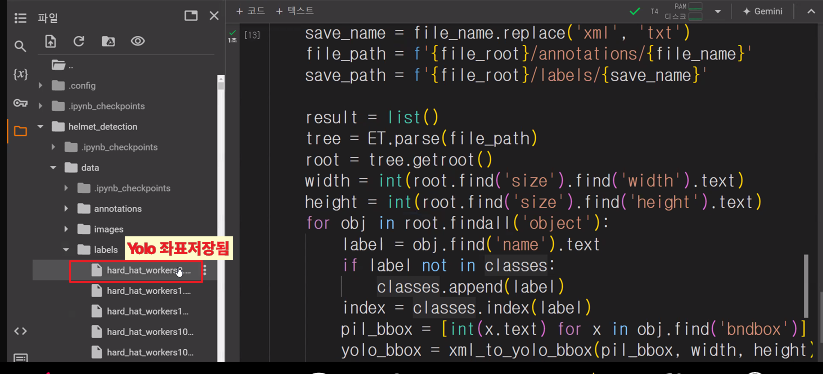Expand the images folder arrow
Viewport: 823px width, 374px height.
tap(66, 229)
